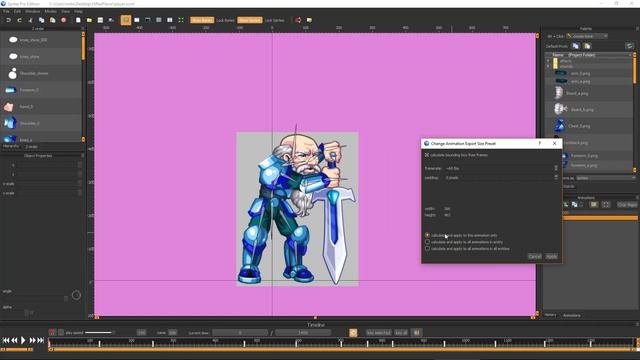This screenshot has height=360, width=640.
Task: Open the Window menu
Action: (x=33, y=11)
